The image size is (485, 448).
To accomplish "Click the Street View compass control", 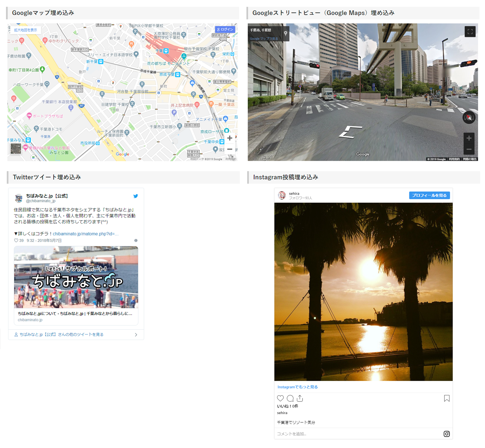I will [469, 118].
